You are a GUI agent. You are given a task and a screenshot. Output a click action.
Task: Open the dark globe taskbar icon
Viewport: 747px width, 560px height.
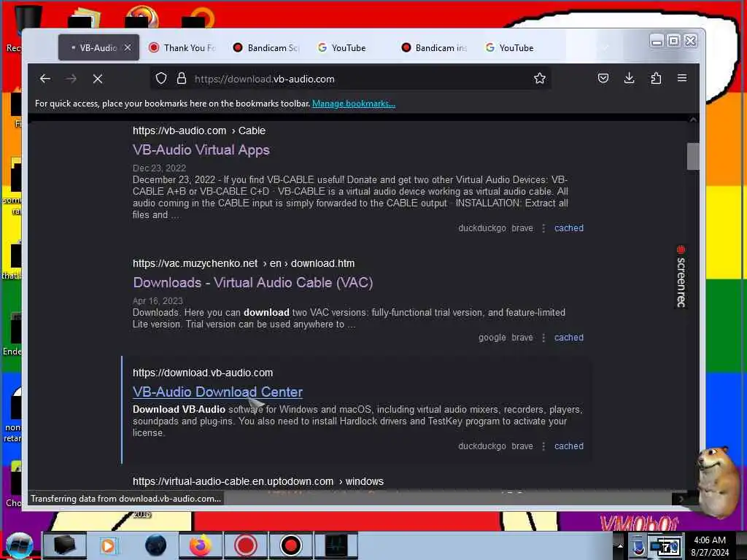[155, 545]
